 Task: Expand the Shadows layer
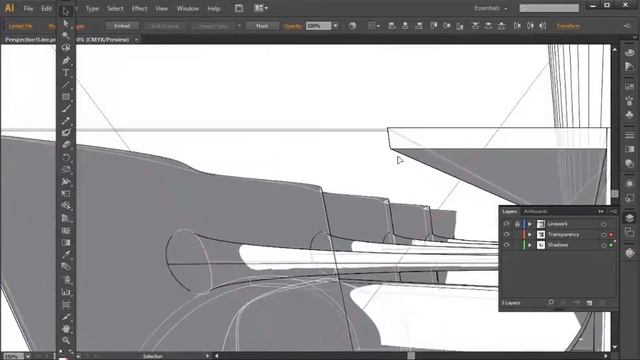coord(530,245)
